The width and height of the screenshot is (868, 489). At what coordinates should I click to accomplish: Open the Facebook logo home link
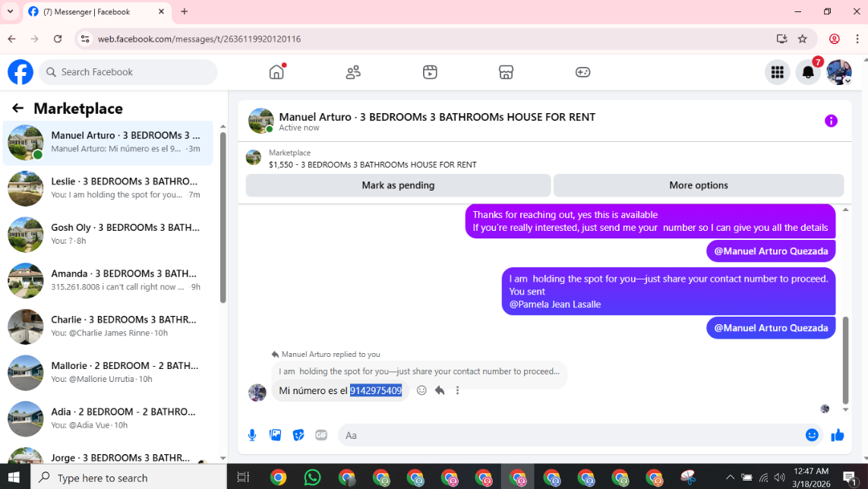pos(21,72)
